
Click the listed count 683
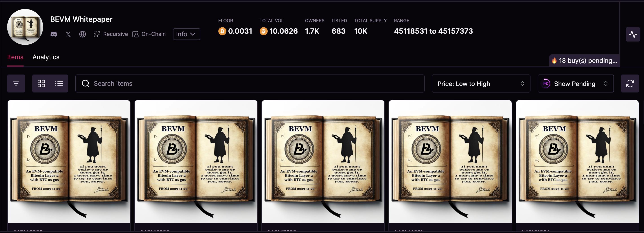point(339,31)
